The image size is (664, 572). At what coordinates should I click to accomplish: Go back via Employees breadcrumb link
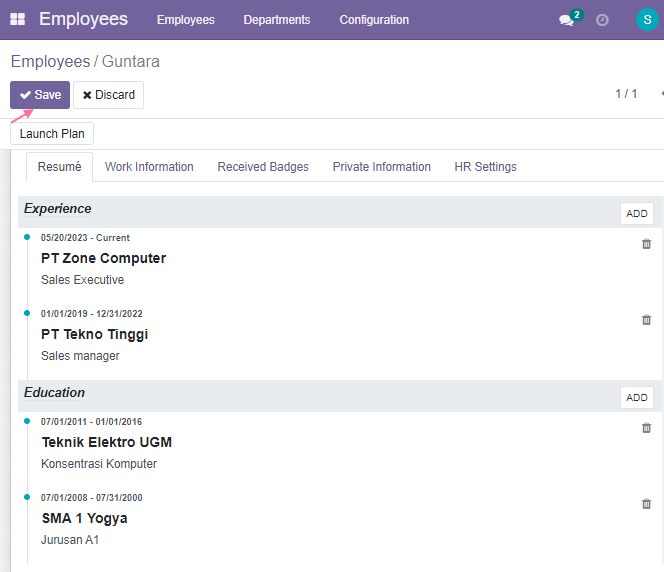coord(50,61)
